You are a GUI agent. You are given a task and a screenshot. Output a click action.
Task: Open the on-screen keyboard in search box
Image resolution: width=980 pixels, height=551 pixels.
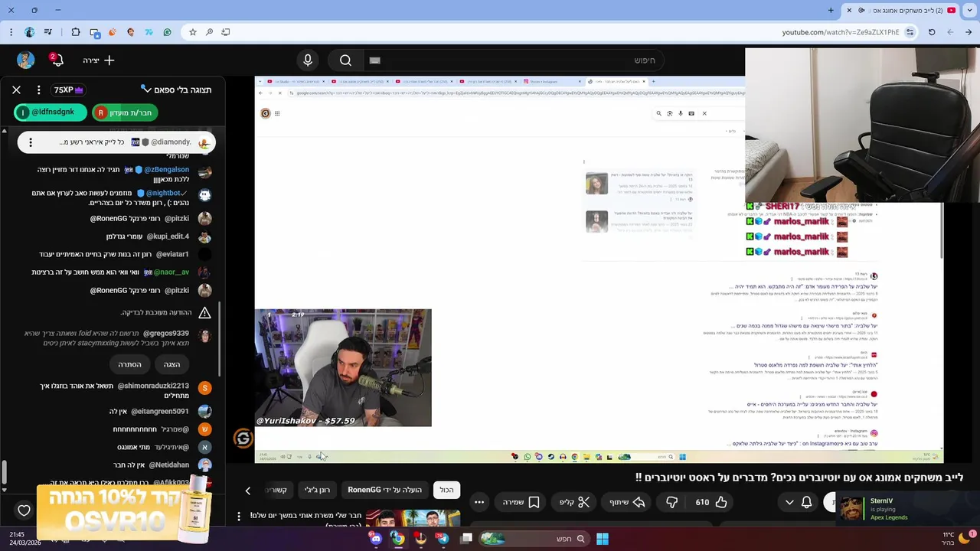click(x=374, y=60)
